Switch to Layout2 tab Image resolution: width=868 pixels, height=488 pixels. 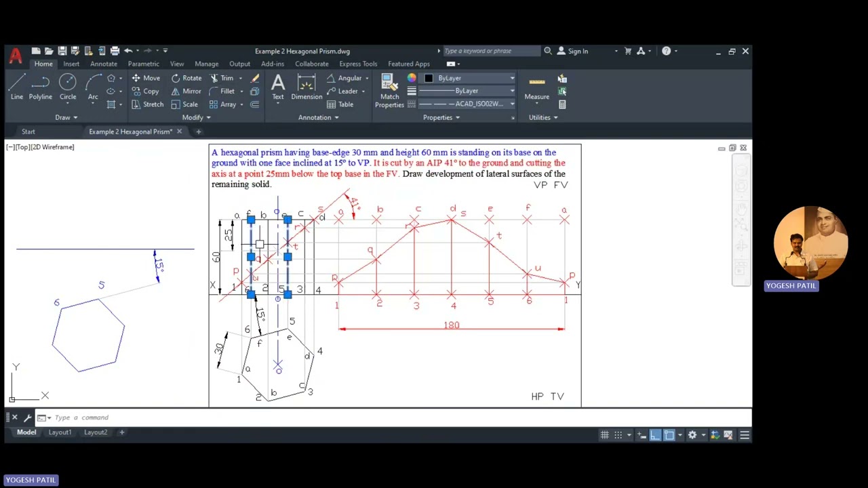pyautogui.click(x=96, y=432)
